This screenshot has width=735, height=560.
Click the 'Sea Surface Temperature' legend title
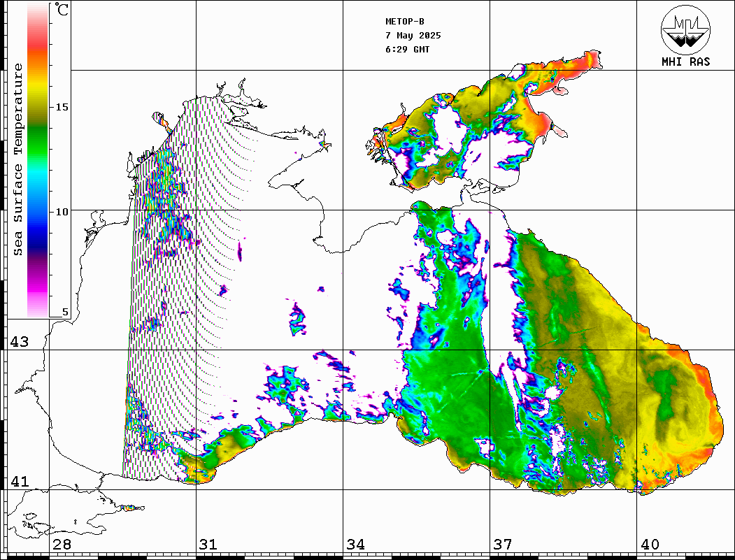pyautogui.click(x=17, y=159)
